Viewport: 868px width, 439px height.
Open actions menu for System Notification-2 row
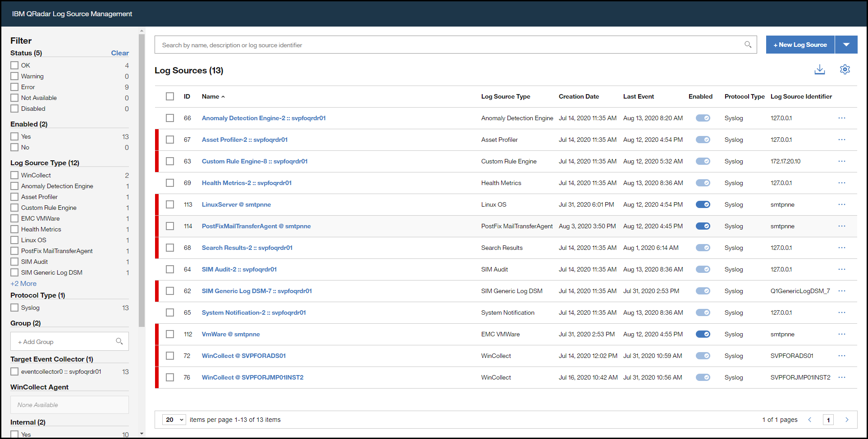[x=842, y=312]
